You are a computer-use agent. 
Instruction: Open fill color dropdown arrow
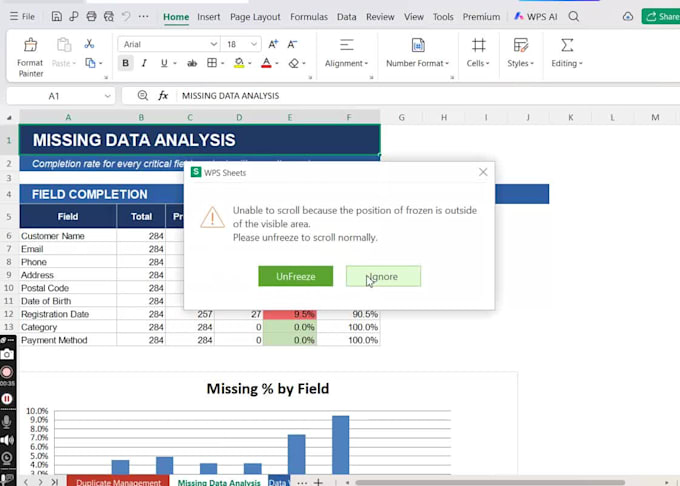pos(250,64)
